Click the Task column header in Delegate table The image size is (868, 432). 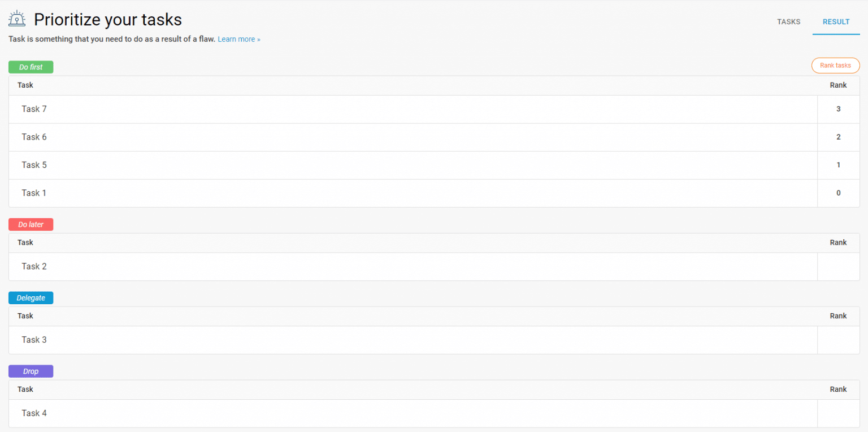pos(25,316)
